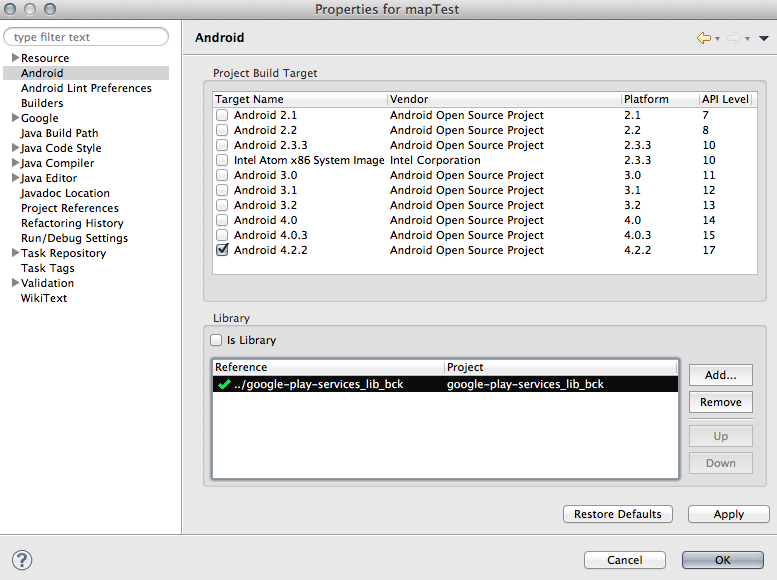Screen dimensions: 777x580
Task: Click the Android 4.2.2 target name
Action: tap(271, 250)
